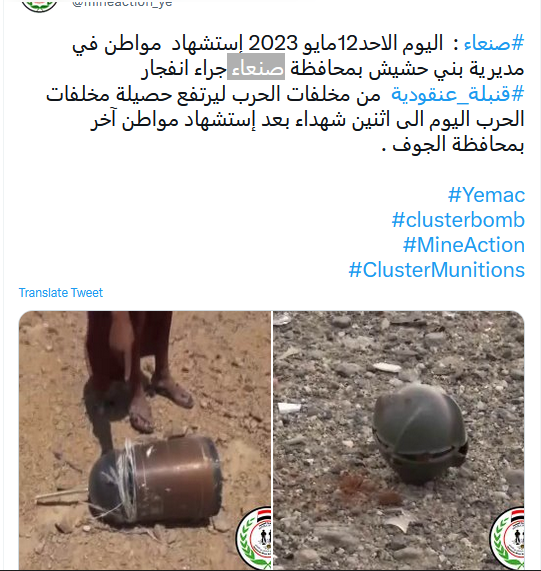Click the Yemac logo watermark on left photo
Image resolution: width=541 pixels, height=571 pixels.
254,538
